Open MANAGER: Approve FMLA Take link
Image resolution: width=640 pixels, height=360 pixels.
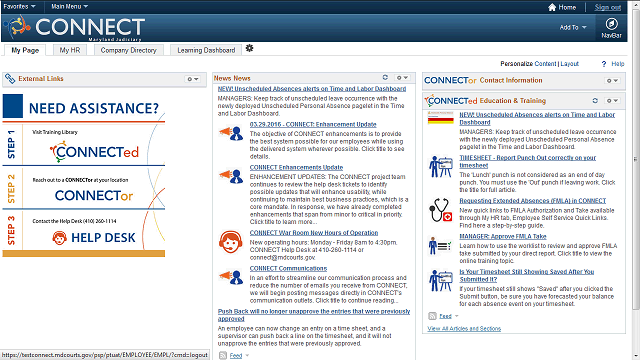(503, 236)
